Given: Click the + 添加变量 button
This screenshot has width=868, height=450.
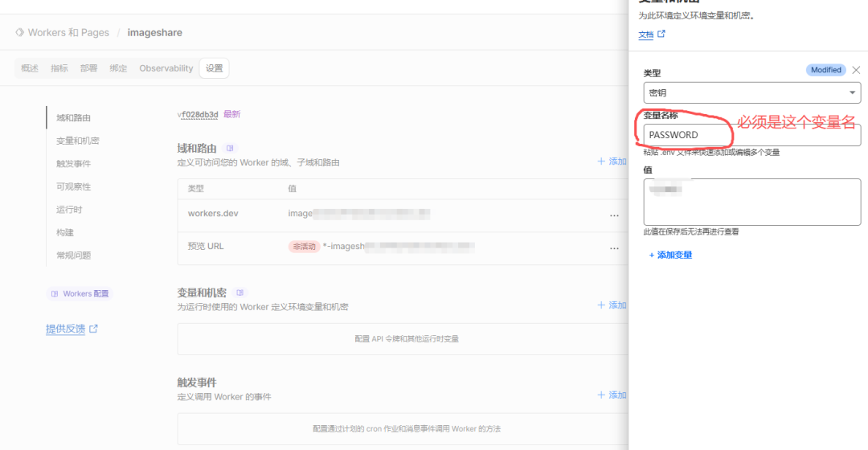Looking at the screenshot, I should (x=670, y=255).
